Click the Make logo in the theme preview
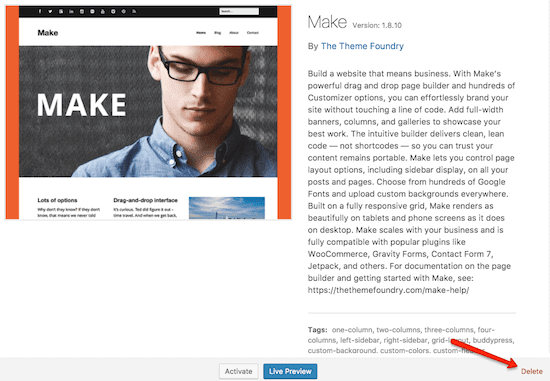Image resolution: width=550 pixels, height=381 pixels. click(x=48, y=33)
